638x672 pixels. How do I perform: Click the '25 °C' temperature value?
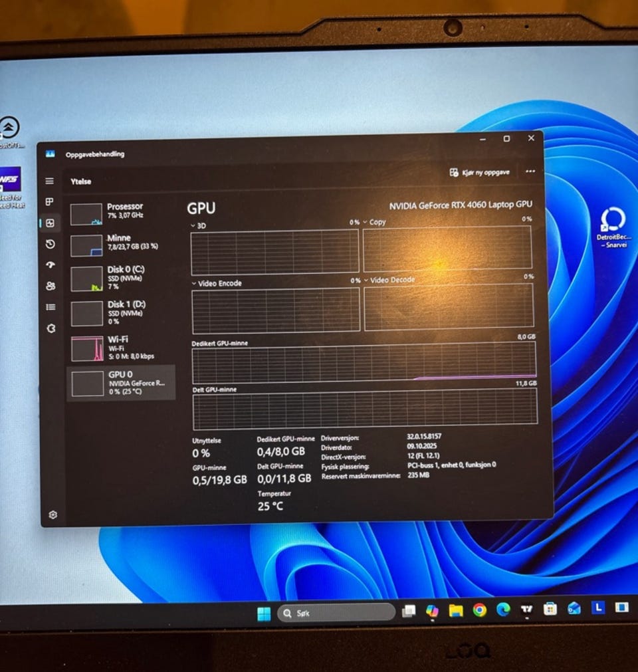pos(270,506)
